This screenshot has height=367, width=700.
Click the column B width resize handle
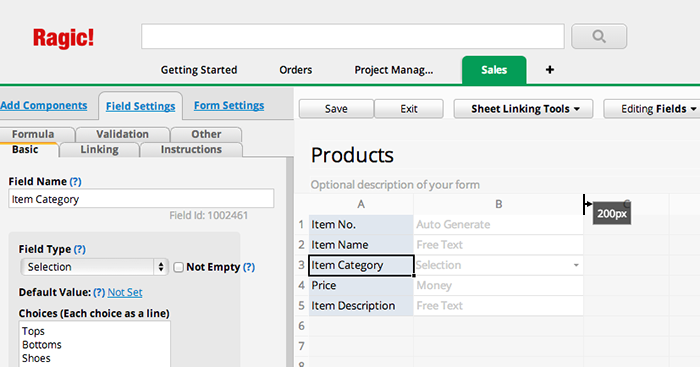point(584,204)
